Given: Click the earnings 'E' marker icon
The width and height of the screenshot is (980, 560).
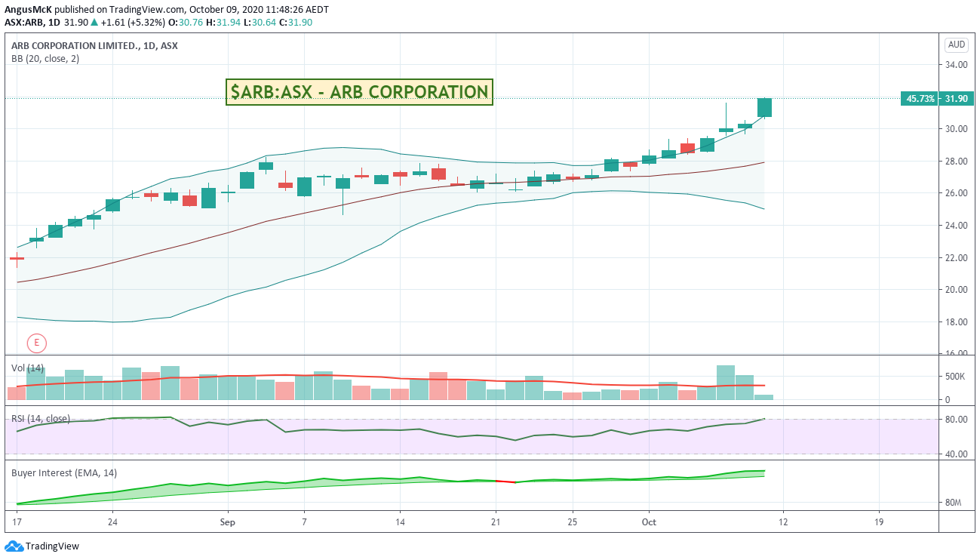Looking at the screenshot, I should 36,343.
